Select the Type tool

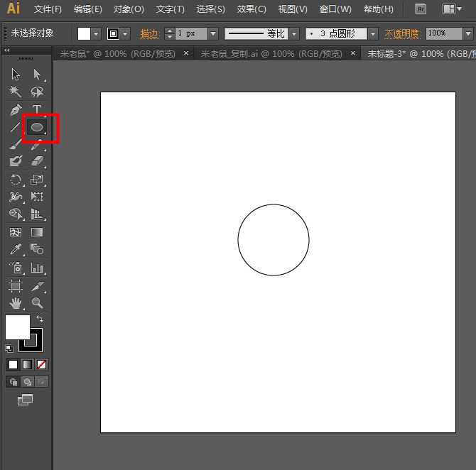pos(37,109)
